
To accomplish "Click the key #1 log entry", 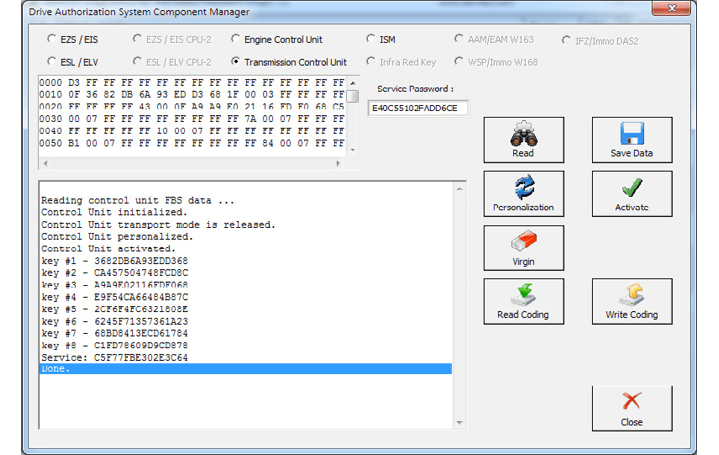I will point(114,261).
